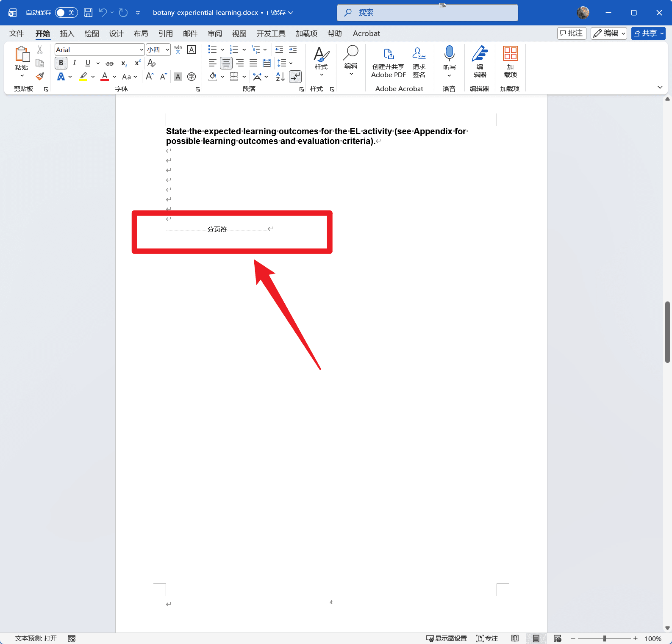Toggle strikethrough formatting
Screen dimensions: 672x644
(x=110, y=63)
